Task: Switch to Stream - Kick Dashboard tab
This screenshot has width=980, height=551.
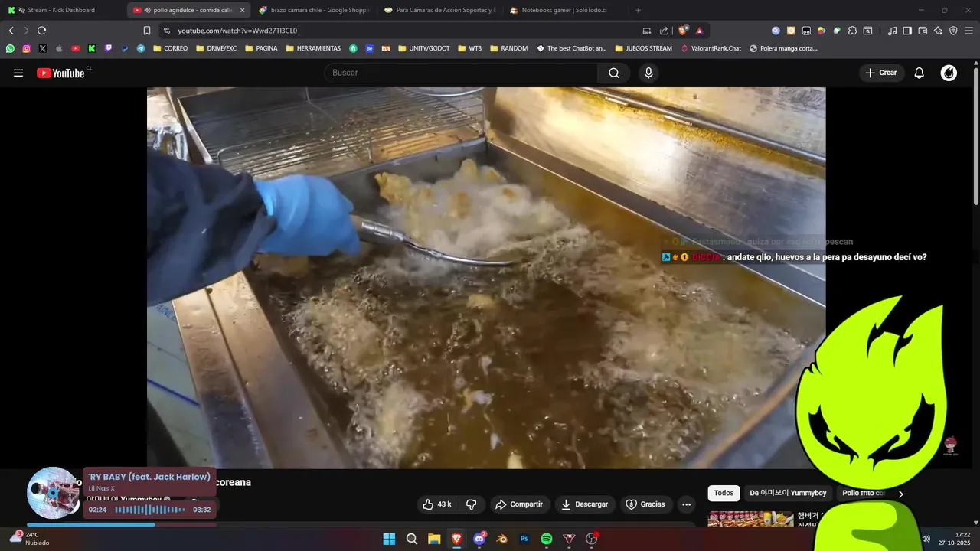Action: click(x=63, y=10)
